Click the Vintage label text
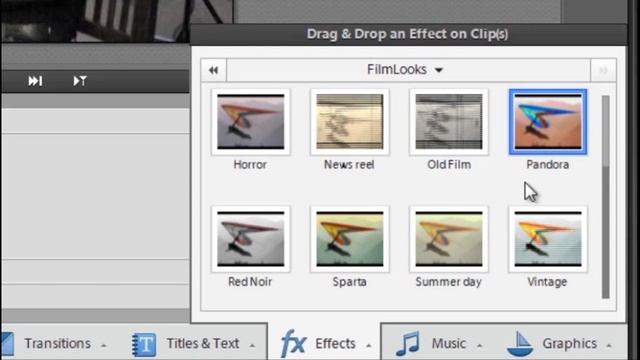Viewport: 640px width, 360px height. (x=547, y=282)
